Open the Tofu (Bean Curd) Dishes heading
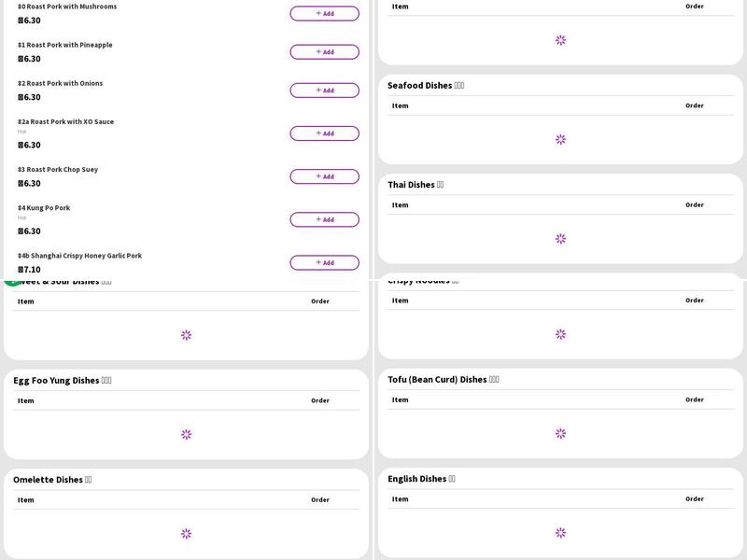The height and width of the screenshot is (560, 747). pyautogui.click(x=444, y=380)
